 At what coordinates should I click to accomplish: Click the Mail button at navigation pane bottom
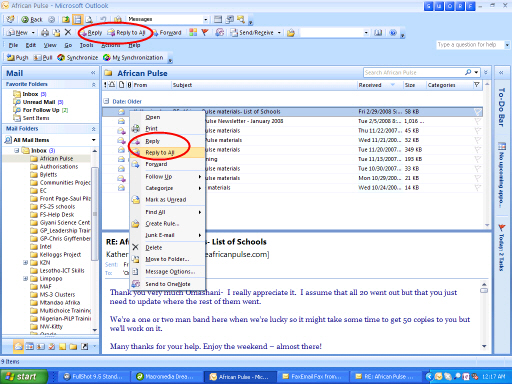pyautogui.click(x=18, y=346)
